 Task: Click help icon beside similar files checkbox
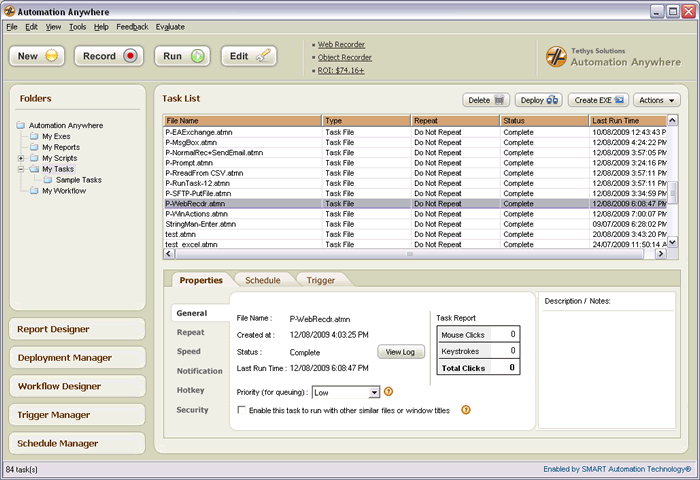click(466, 410)
